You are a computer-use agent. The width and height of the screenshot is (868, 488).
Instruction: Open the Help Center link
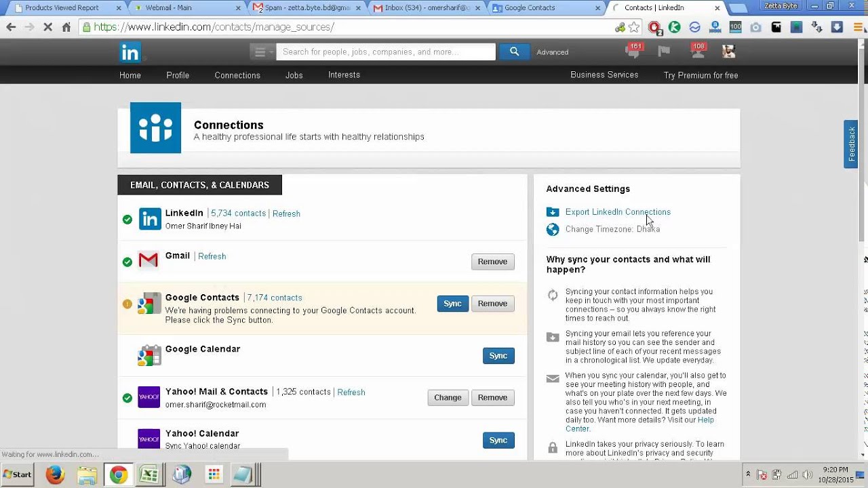[639, 424]
